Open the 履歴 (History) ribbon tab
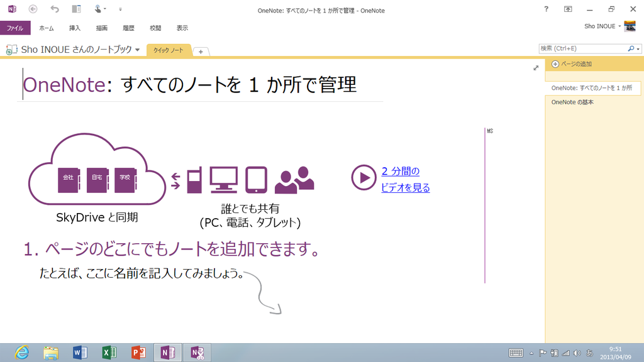This screenshot has height=362, width=644. click(128, 28)
